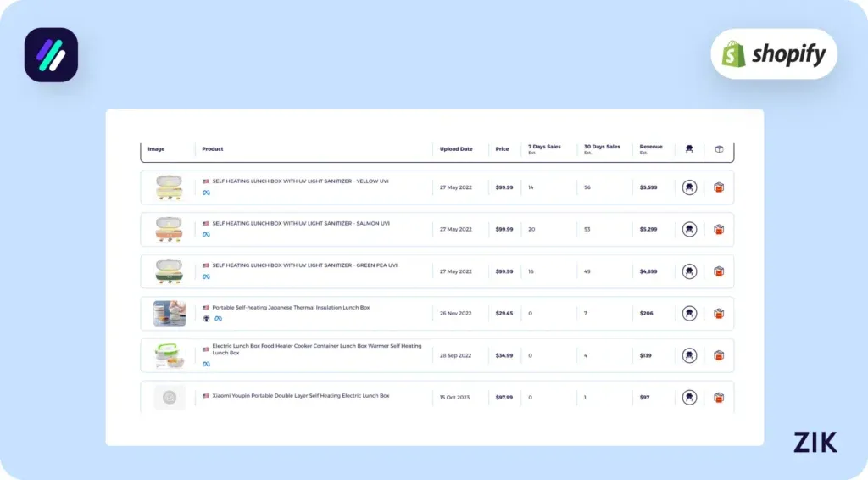
Task: Click the Electric Lunch Box product thumbnail
Action: pos(169,355)
